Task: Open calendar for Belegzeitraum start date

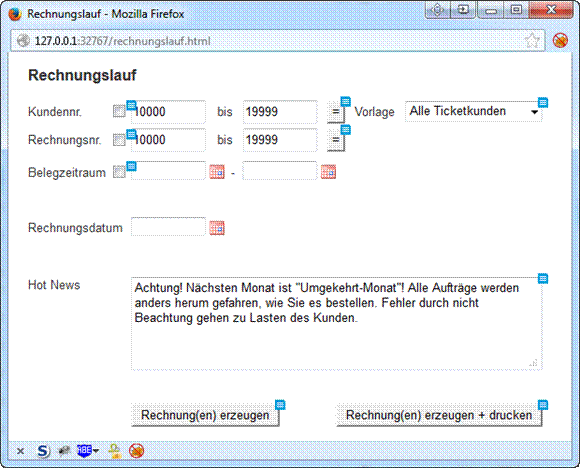Action: click(x=217, y=172)
